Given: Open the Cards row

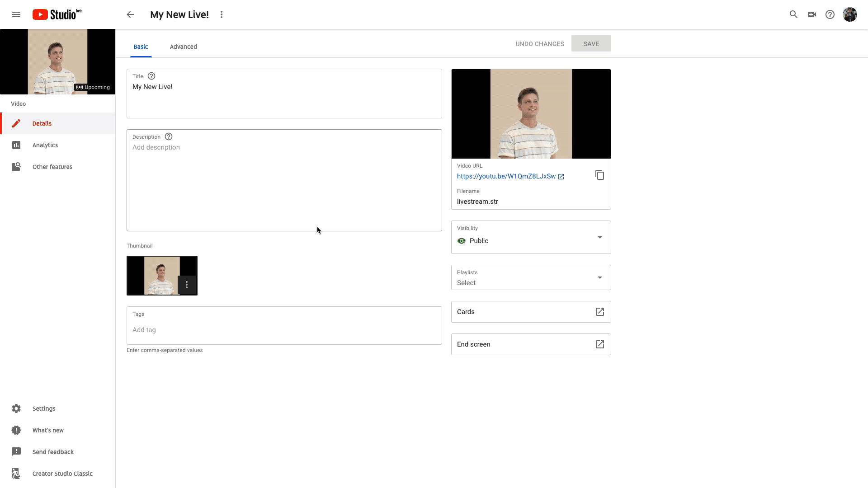Looking at the screenshot, I should (x=531, y=312).
